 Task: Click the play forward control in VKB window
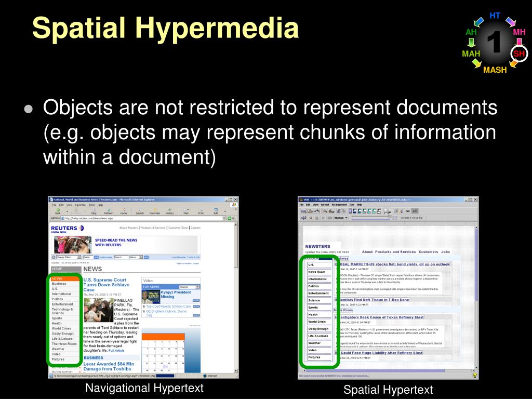[323, 218]
